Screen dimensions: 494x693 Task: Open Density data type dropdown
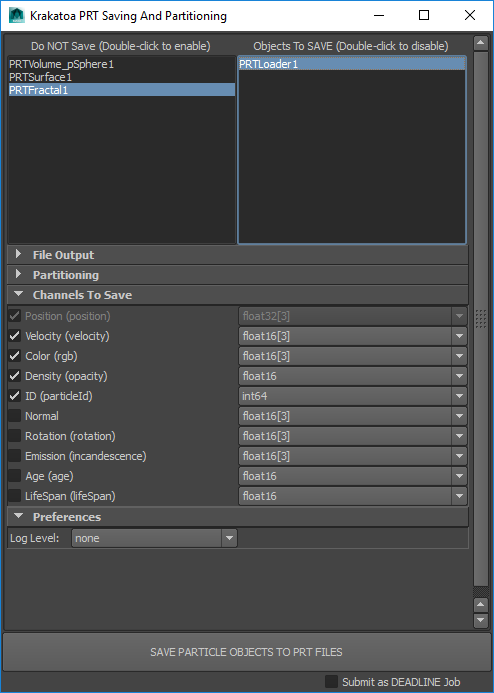(353, 376)
